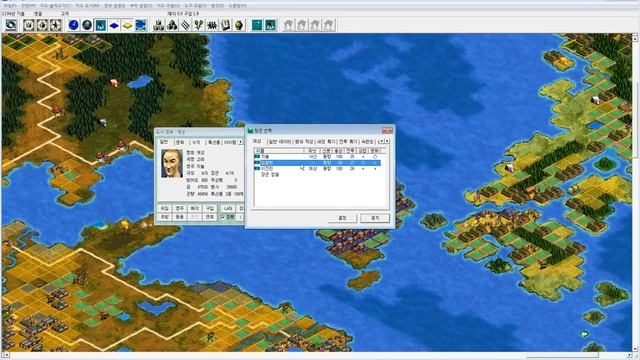Expand more tabs arrow in the city info dialog

pyautogui.click(x=240, y=142)
